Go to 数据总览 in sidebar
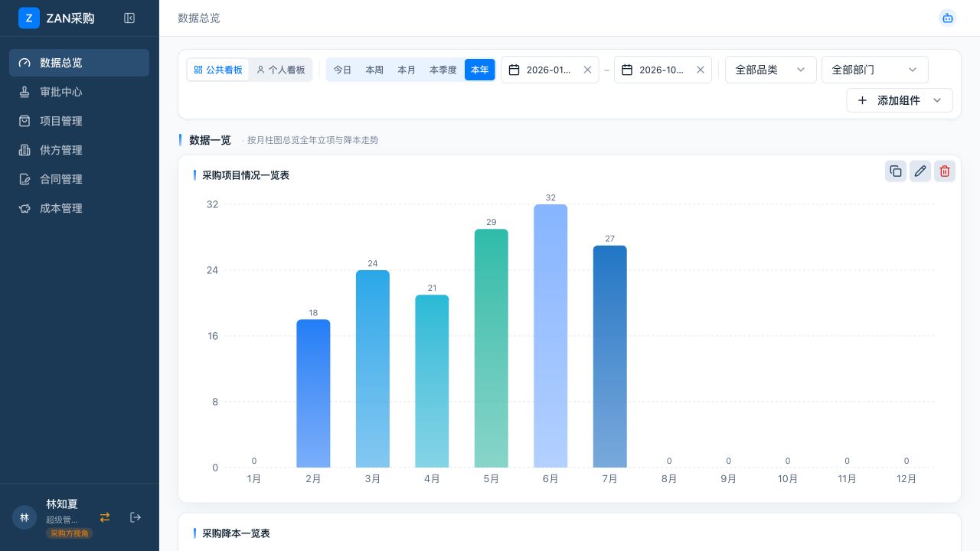This screenshot has height=551, width=980. 79,63
